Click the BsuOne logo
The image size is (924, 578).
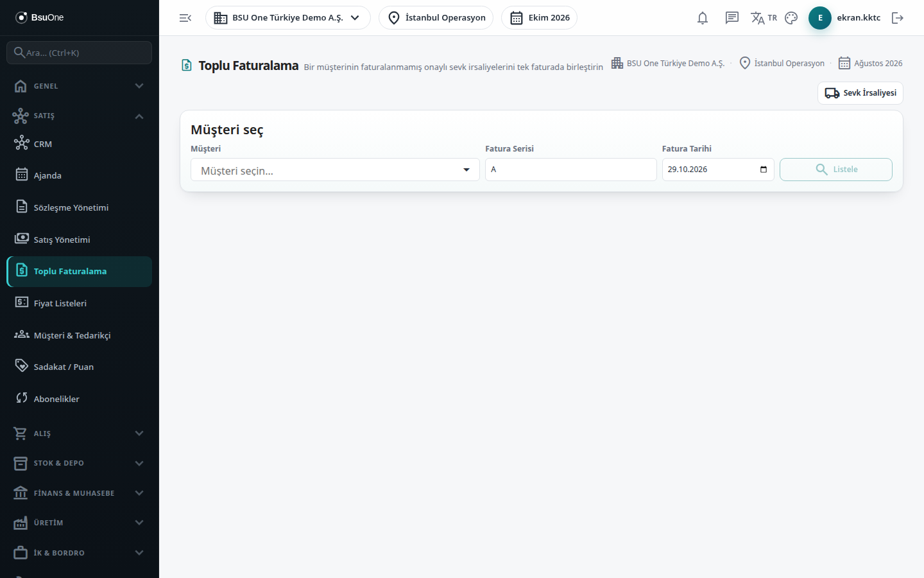pos(40,17)
